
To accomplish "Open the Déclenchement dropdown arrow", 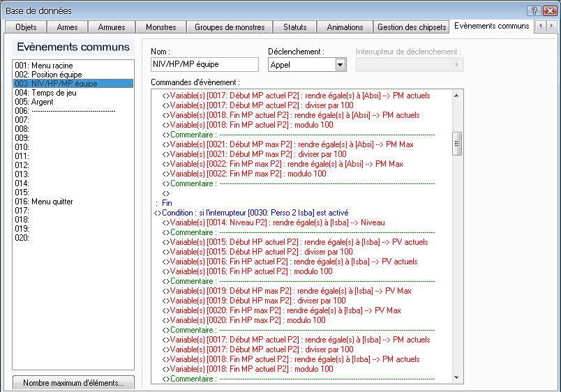I will pyautogui.click(x=341, y=65).
